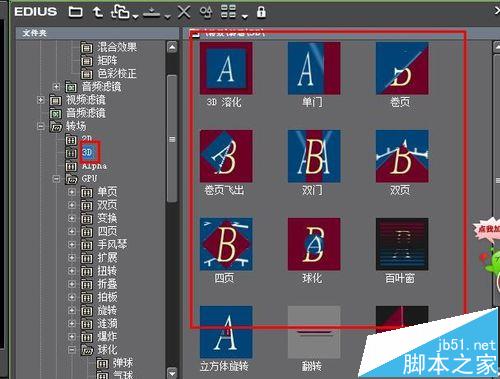The height and width of the screenshot is (379, 500).
Task: Click the delete X toolbar icon
Action: pyautogui.click(x=184, y=12)
